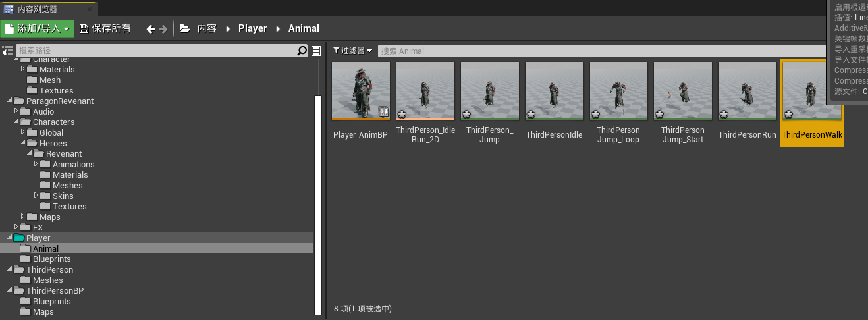Click the teal Player folder icon
The width and height of the screenshot is (868, 320).
[18, 238]
